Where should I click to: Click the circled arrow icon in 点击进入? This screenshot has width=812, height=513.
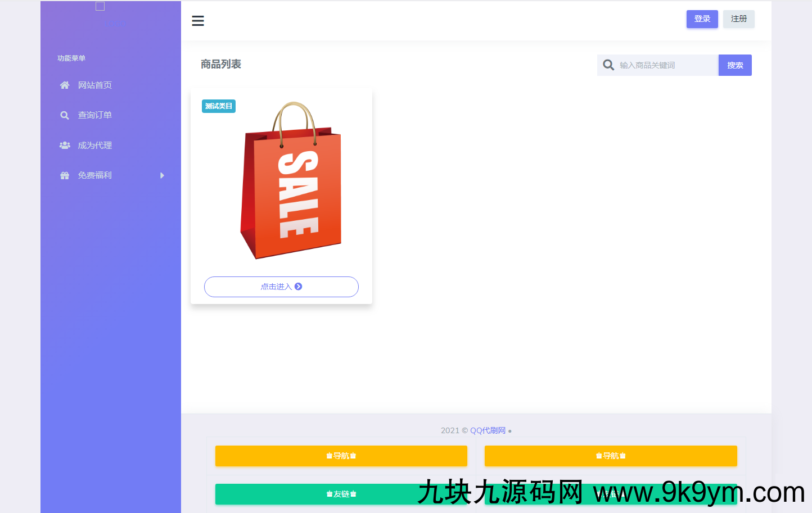click(299, 287)
